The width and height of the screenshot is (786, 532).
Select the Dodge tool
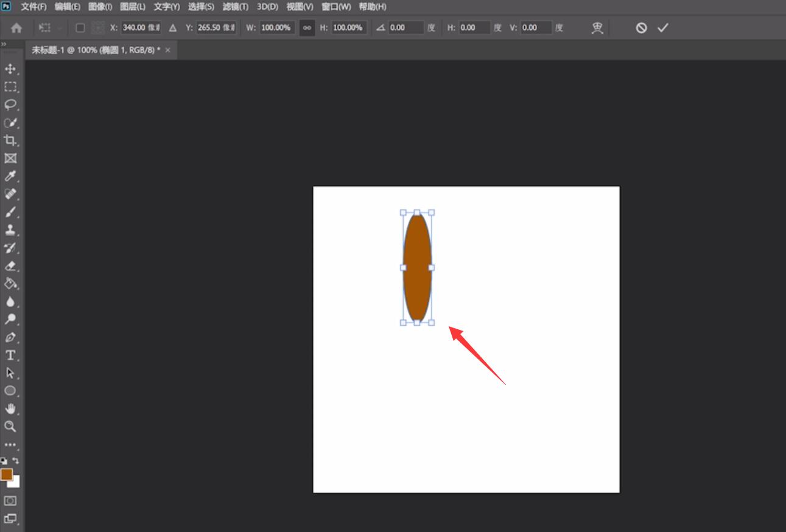click(x=10, y=319)
